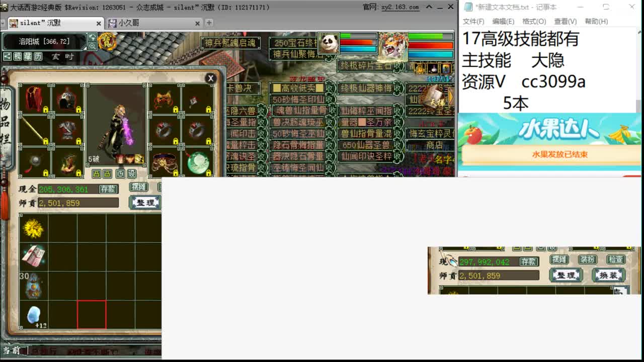Select the jeweled belt equipment slot

(x=164, y=162)
